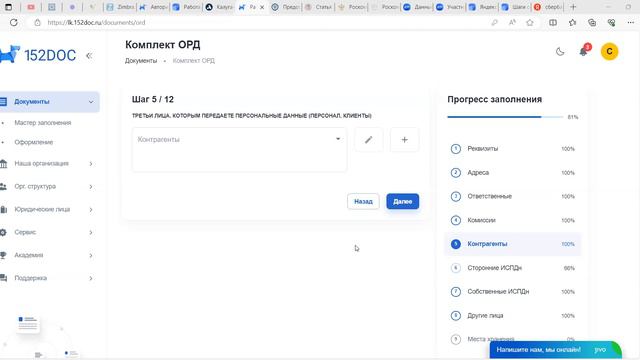This screenshot has height=360, width=640.
Task: Follow the Документы breadcrumb link
Action: pos(141,60)
